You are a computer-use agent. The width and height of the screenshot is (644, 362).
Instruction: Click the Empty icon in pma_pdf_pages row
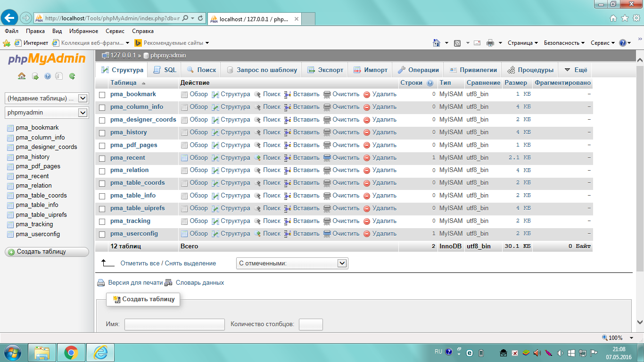click(x=327, y=145)
